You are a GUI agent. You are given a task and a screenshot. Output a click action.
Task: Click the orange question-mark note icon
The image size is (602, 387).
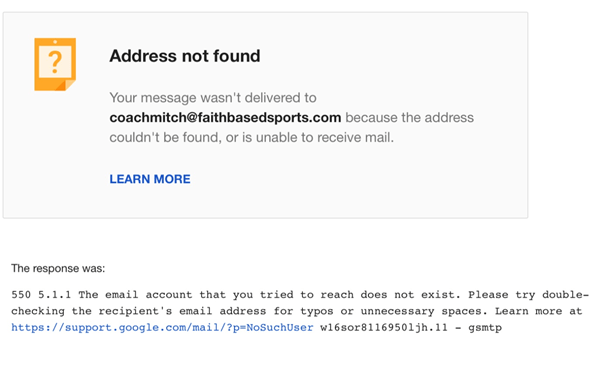[55, 64]
